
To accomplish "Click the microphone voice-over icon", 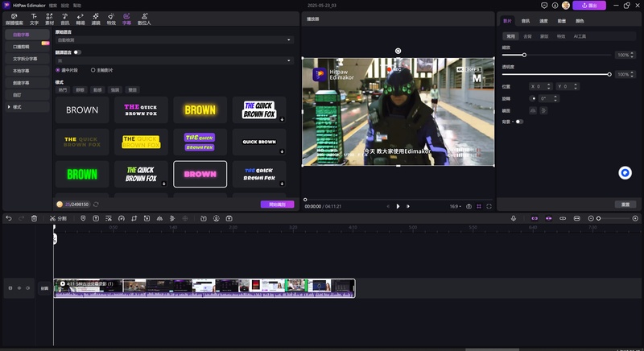I will (x=514, y=218).
